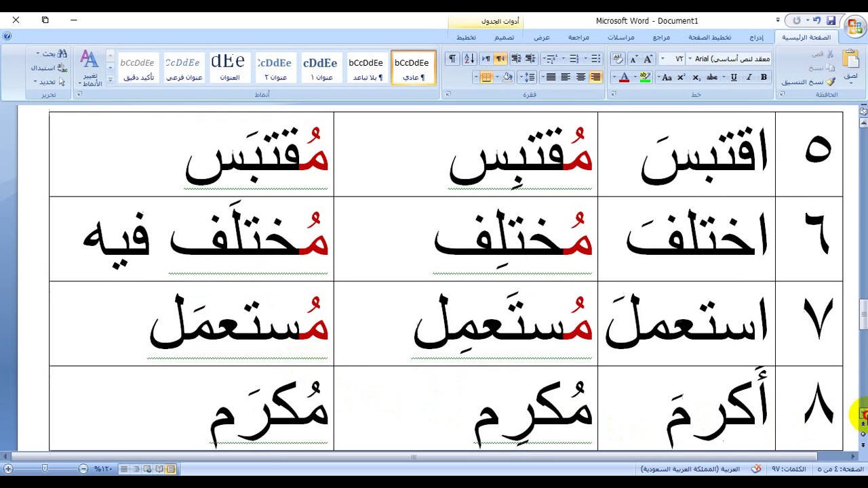868x488 pixels.
Task: Click the Borders icon
Action: 486,77
